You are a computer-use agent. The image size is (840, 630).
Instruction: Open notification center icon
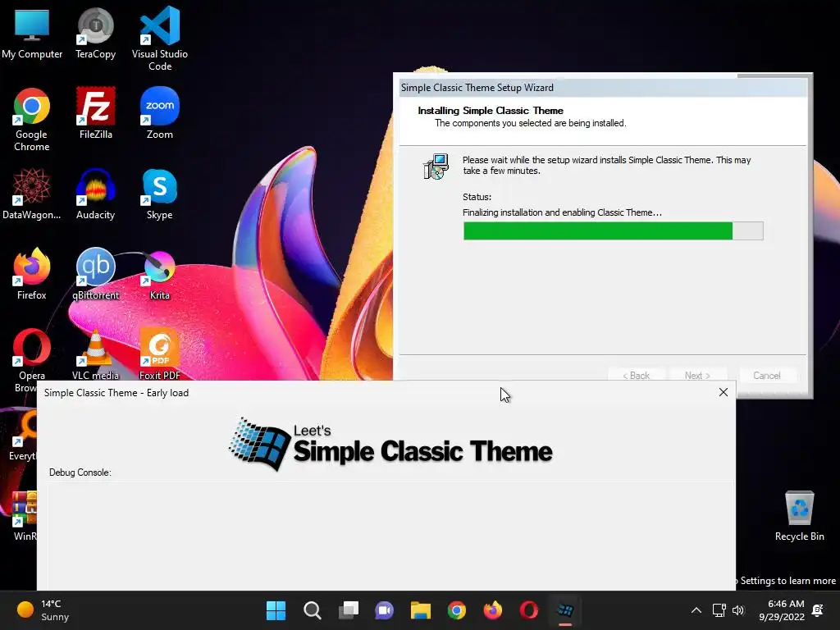[818, 610]
